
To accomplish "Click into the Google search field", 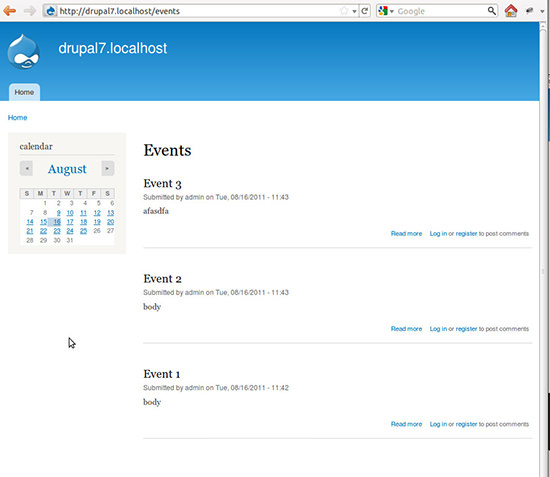I will [441, 11].
